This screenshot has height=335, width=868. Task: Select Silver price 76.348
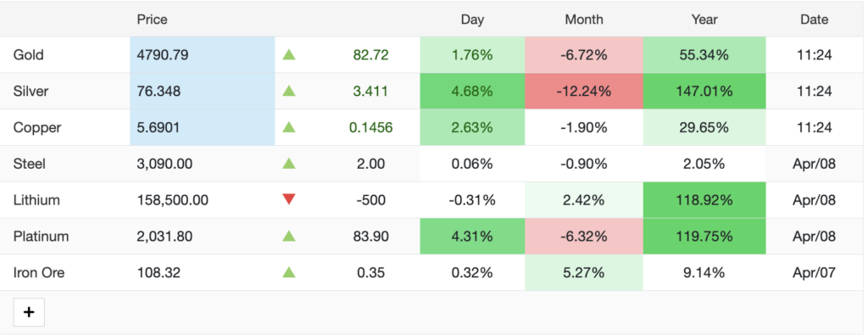[159, 92]
